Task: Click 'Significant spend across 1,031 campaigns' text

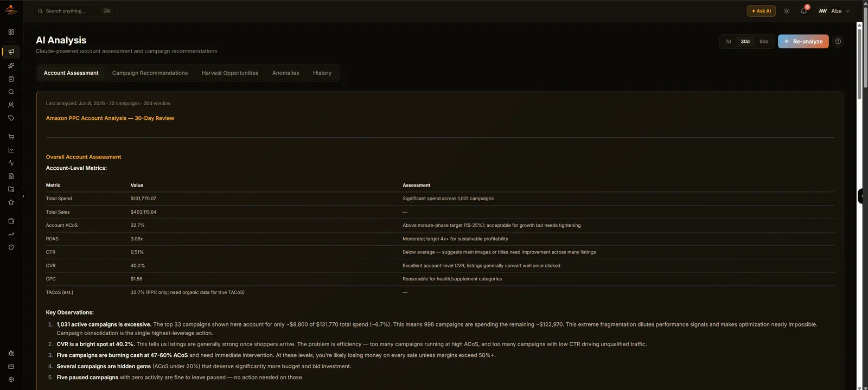Action: (x=448, y=199)
